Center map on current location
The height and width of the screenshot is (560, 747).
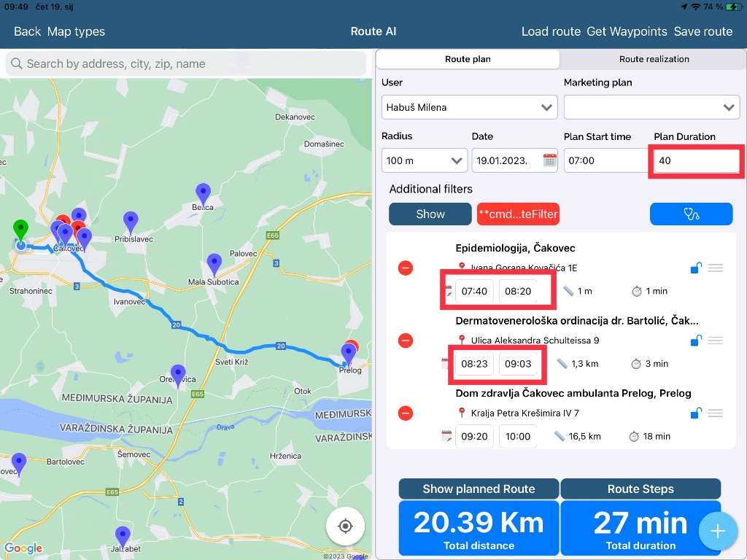coord(346,526)
